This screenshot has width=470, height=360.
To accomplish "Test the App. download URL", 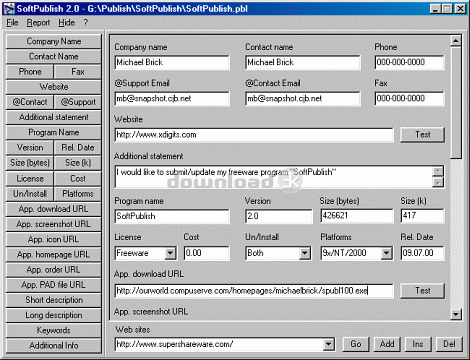I will click(423, 291).
